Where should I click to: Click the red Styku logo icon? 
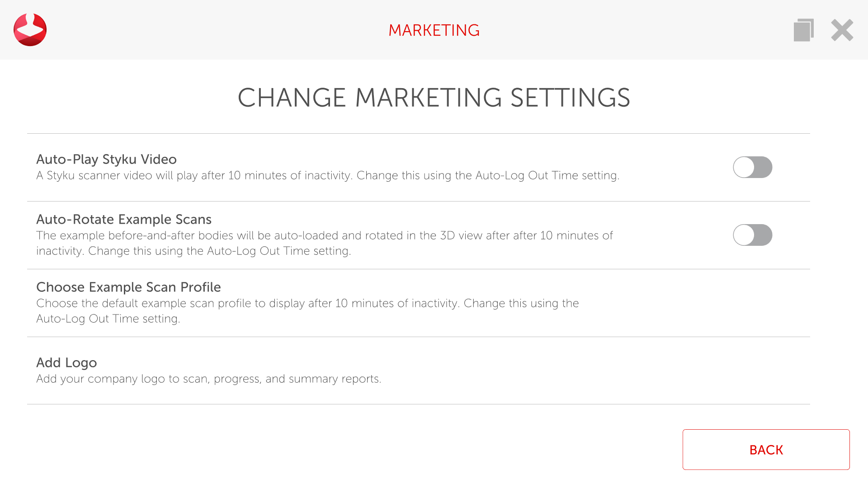pyautogui.click(x=30, y=30)
